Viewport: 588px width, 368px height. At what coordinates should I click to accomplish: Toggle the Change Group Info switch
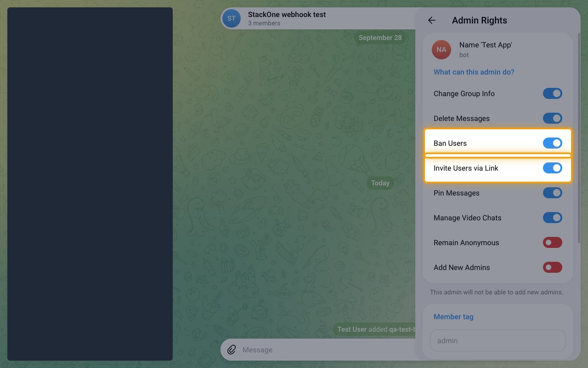(553, 93)
